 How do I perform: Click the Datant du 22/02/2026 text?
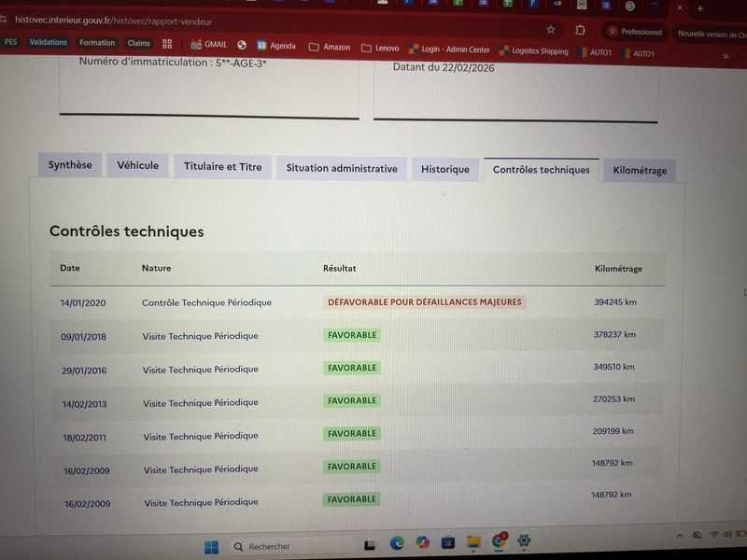444,67
